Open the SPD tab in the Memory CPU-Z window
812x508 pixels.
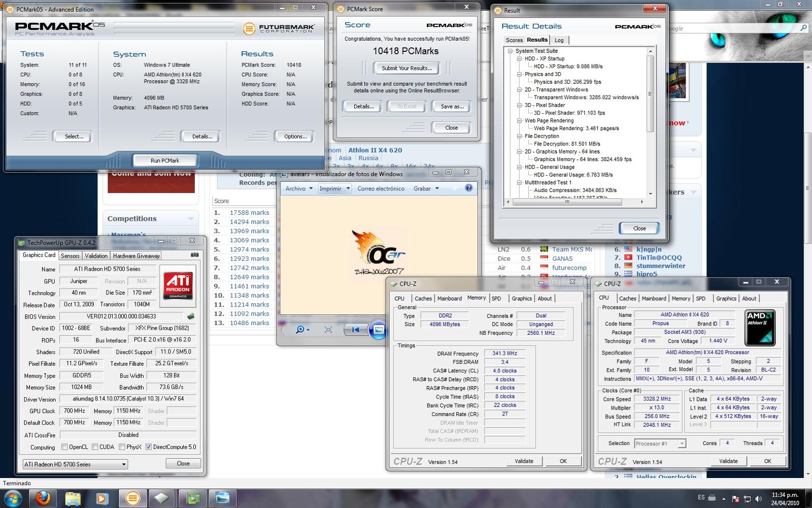tap(496, 299)
